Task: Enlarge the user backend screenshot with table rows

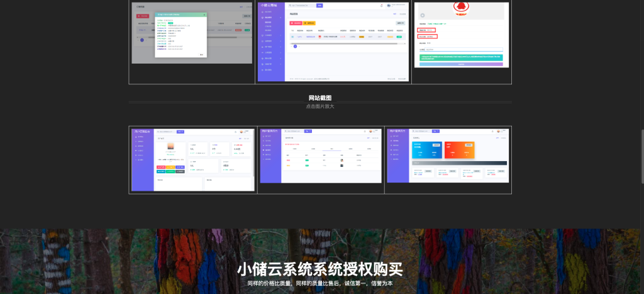Action: pos(321,156)
